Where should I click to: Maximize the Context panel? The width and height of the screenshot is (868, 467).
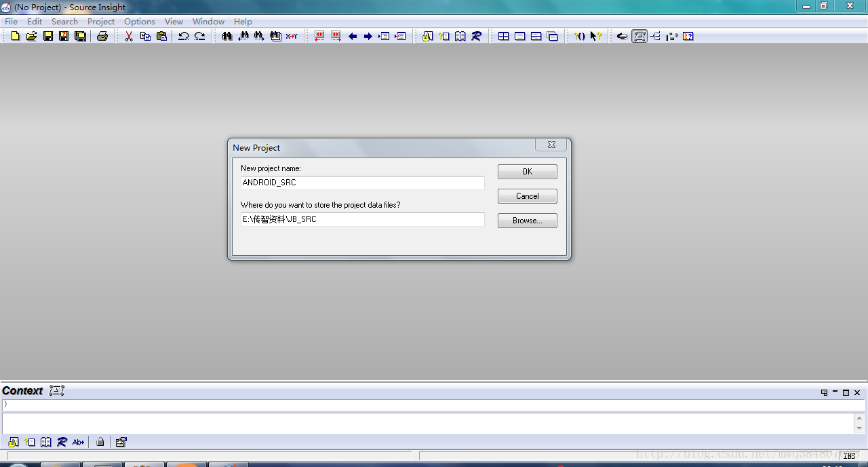point(846,392)
